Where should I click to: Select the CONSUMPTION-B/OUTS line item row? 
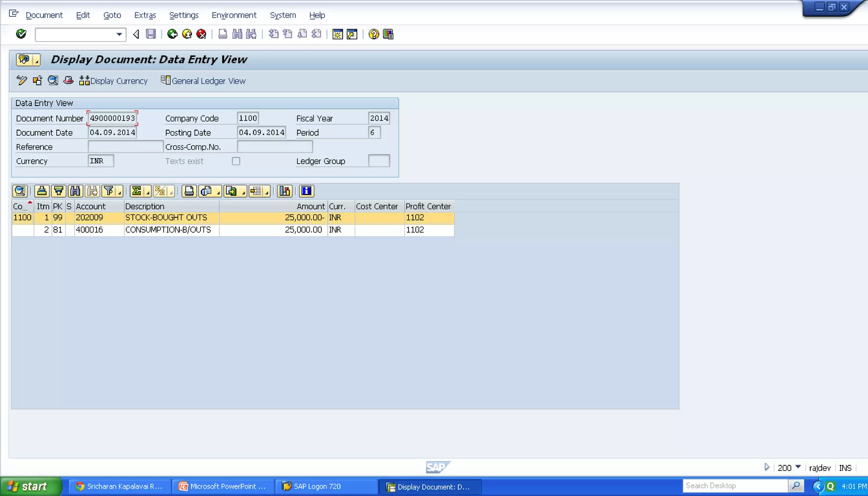[168, 230]
